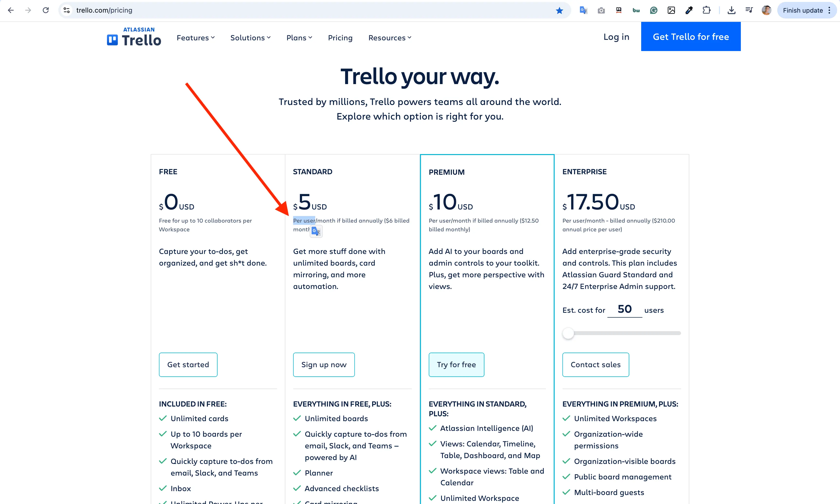Click Try for free on Premium
Viewport: 840px width, 504px height.
point(456,365)
